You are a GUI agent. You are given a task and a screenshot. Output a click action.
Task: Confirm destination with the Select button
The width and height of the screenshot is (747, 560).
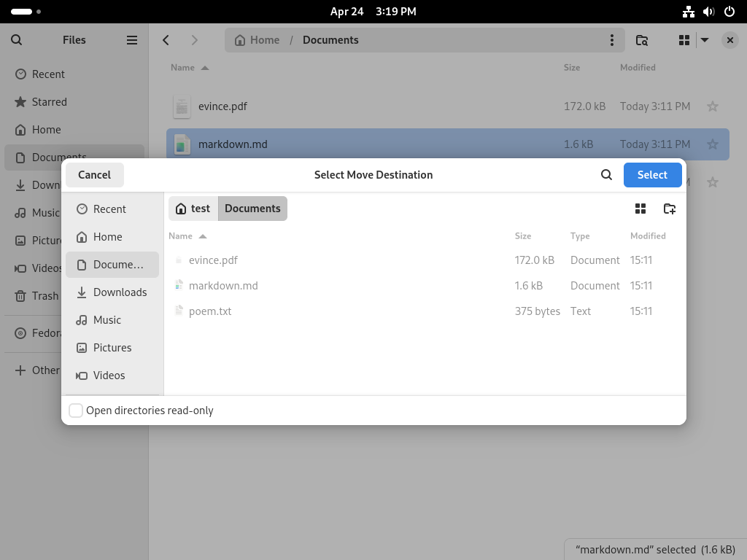652,175
